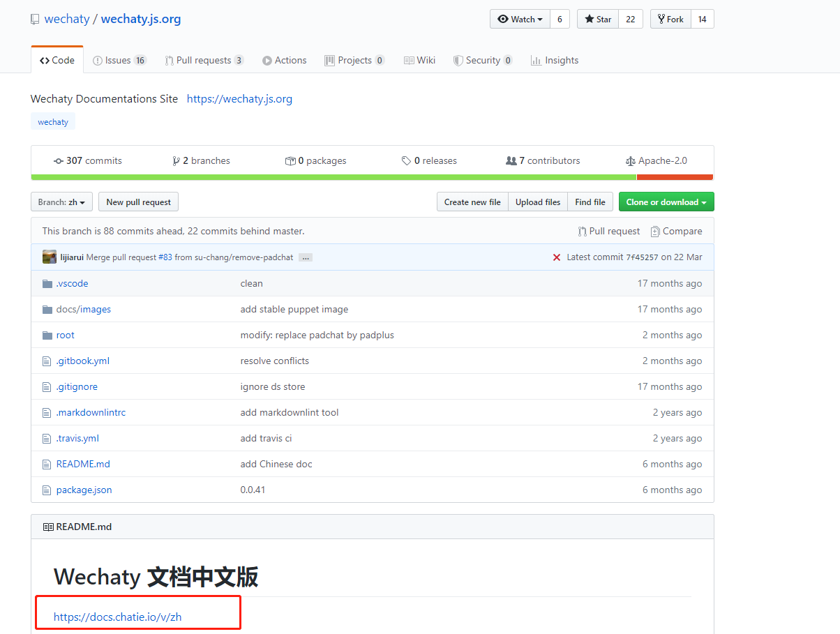Open latest commit 7f45257
The height and width of the screenshot is (634, 840).
[x=642, y=257]
